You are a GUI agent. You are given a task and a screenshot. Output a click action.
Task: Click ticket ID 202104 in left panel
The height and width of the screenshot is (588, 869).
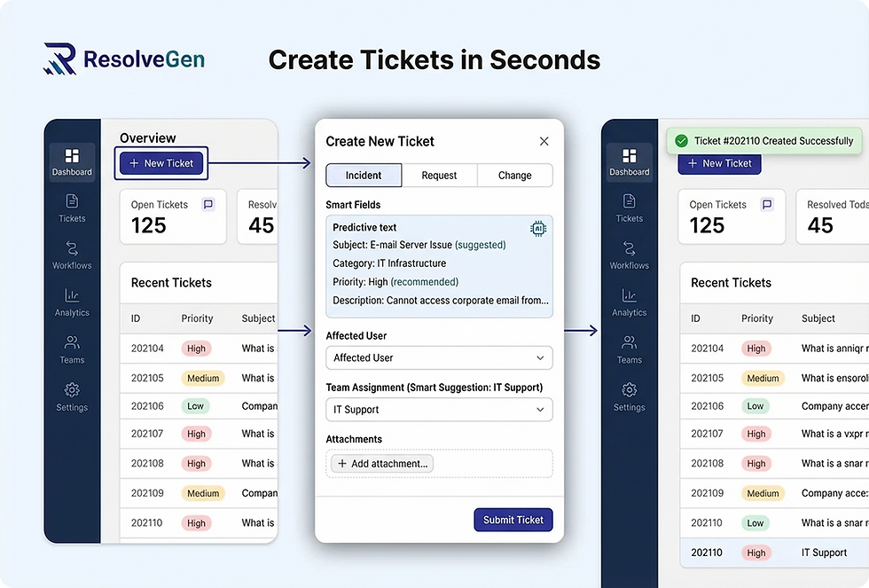[x=147, y=349]
